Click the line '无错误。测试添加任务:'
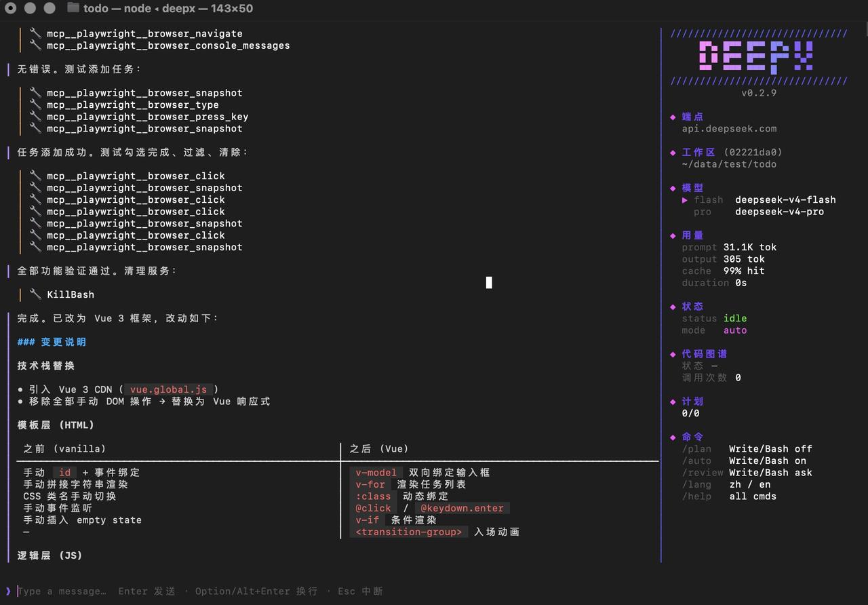The width and height of the screenshot is (868, 605). 79,69
